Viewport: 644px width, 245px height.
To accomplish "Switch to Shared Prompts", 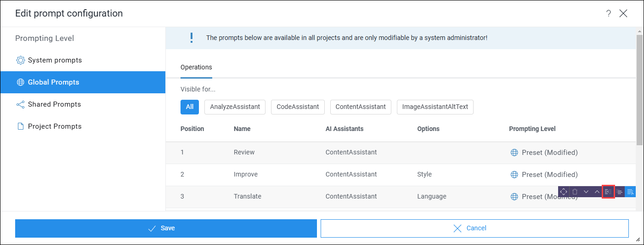I will [83, 104].
